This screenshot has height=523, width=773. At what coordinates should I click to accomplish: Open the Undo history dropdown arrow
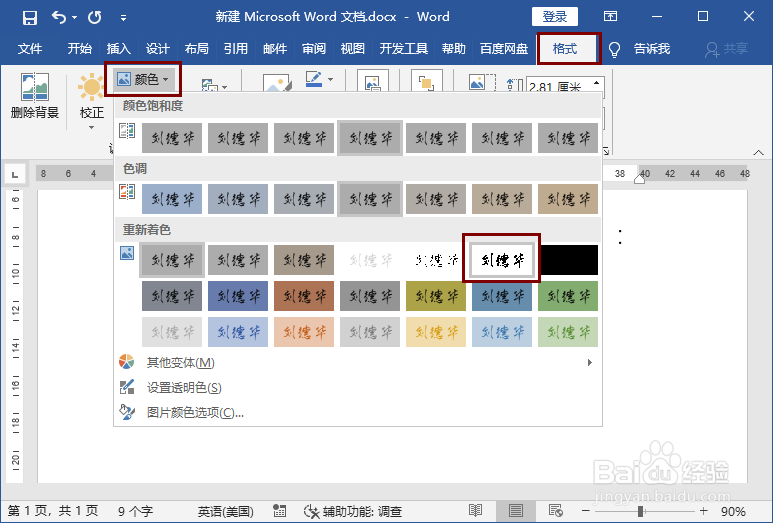[74, 18]
